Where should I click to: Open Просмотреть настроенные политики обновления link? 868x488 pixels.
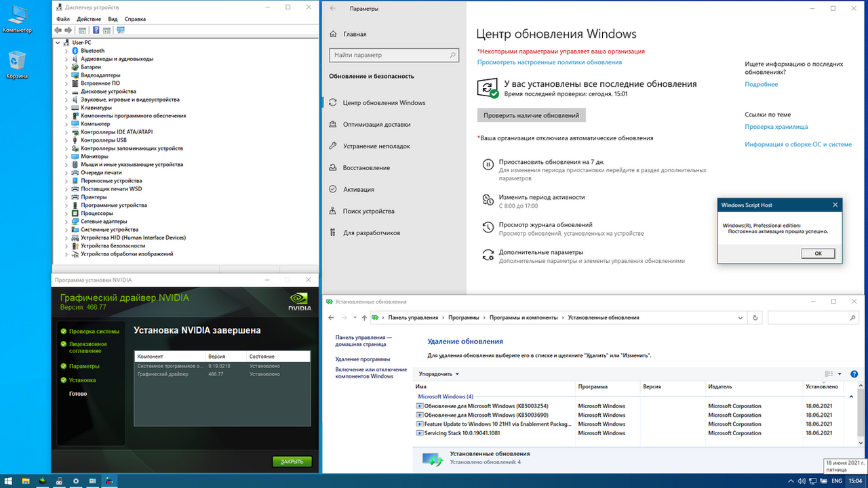(x=549, y=62)
